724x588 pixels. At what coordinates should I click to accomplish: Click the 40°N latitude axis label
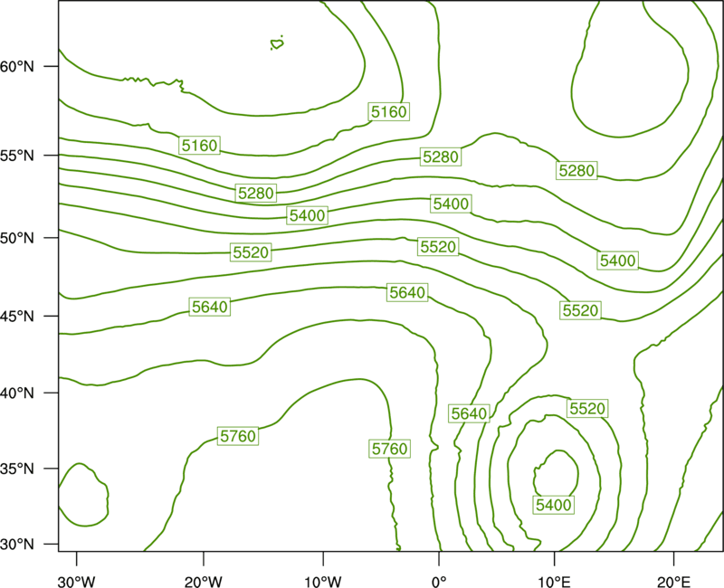pos(17,394)
